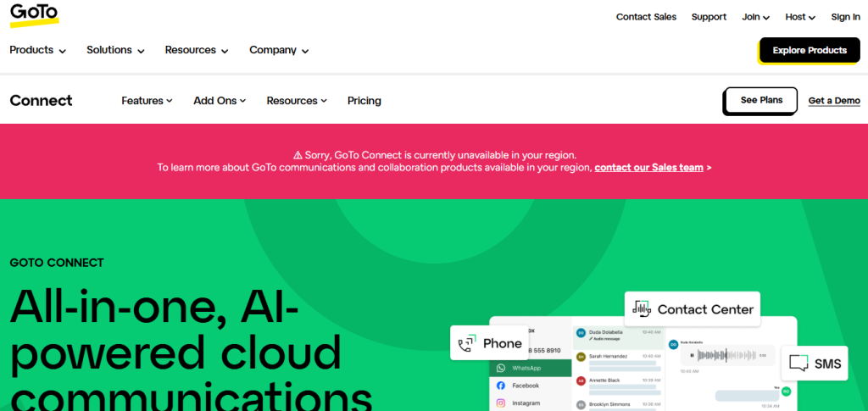
Task: Open the Join dropdown
Action: click(x=755, y=17)
